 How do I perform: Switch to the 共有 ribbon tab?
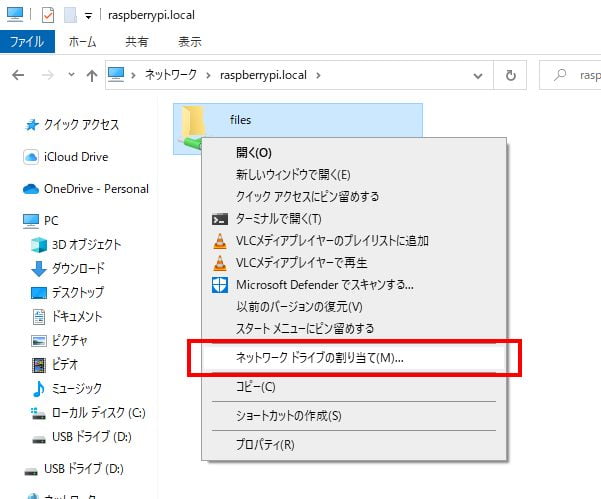(137, 41)
